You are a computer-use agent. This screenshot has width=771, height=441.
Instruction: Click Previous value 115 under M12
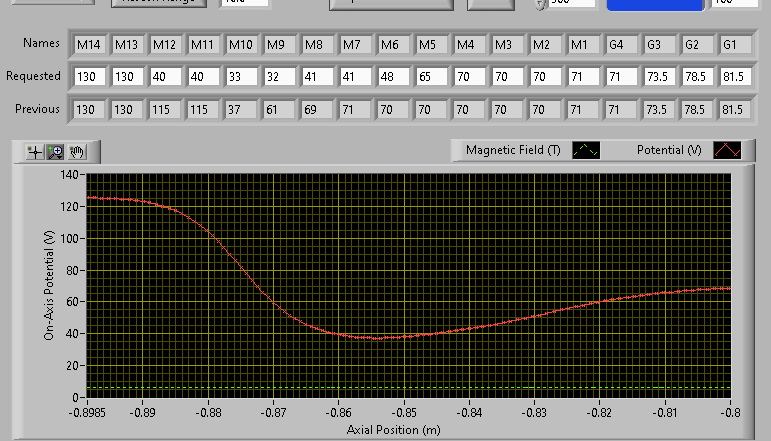click(166, 109)
